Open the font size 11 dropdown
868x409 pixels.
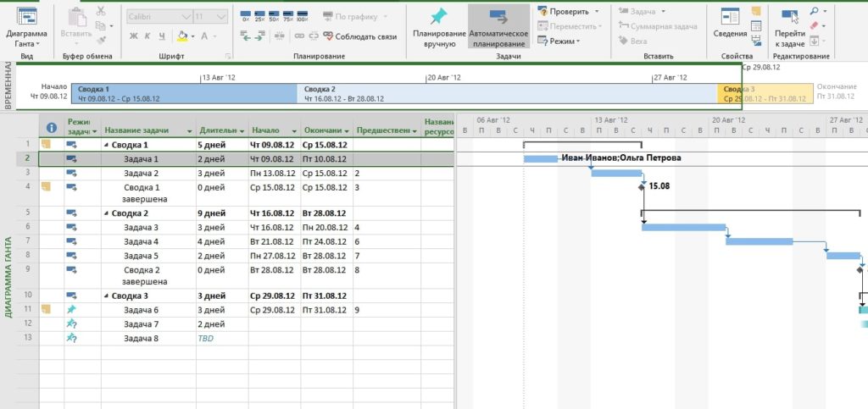point(222,17)
